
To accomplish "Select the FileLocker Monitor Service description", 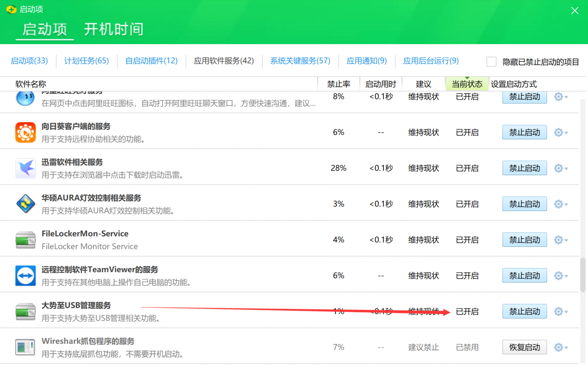I will click(90, 246).
